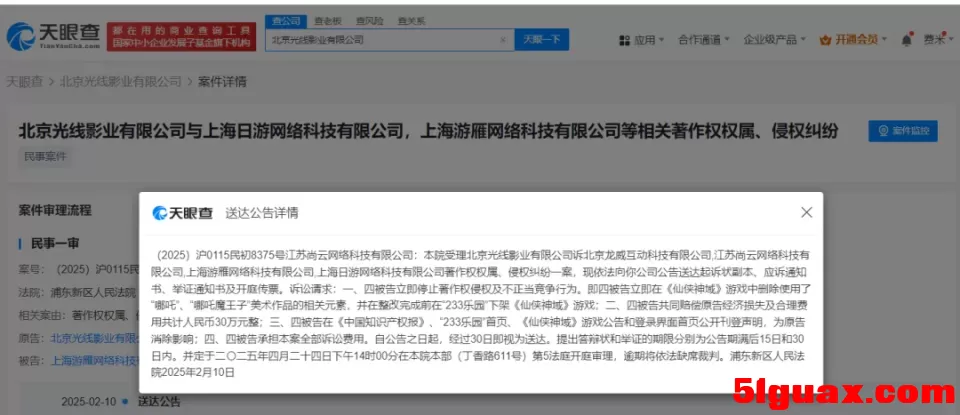960x415 pixels.
Task: Click the 相关案由 row text
Action: point(80,315)
